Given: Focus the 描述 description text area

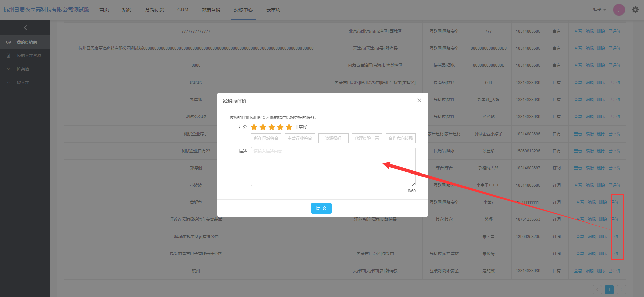Looking at the screenshot, I should 333,166.
